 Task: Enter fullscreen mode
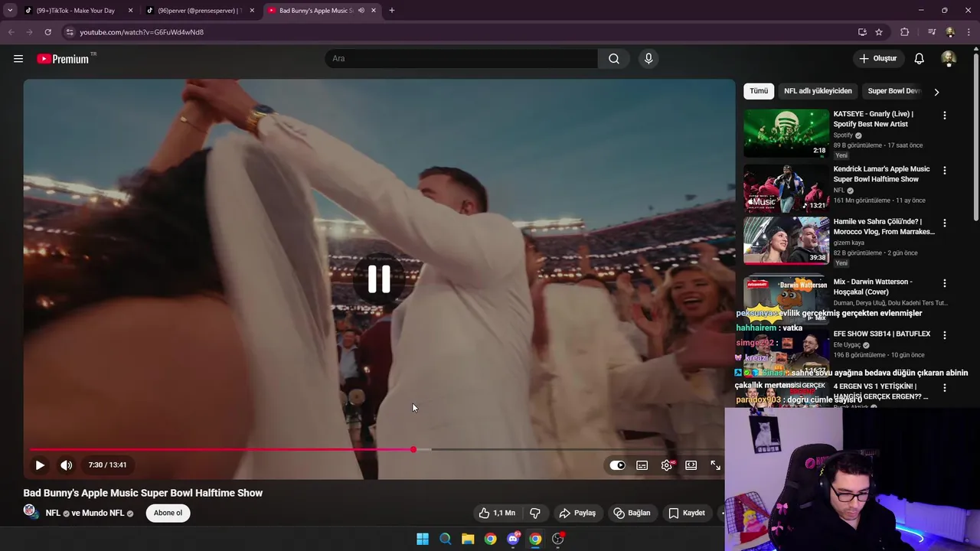click(x=715, y=465)
